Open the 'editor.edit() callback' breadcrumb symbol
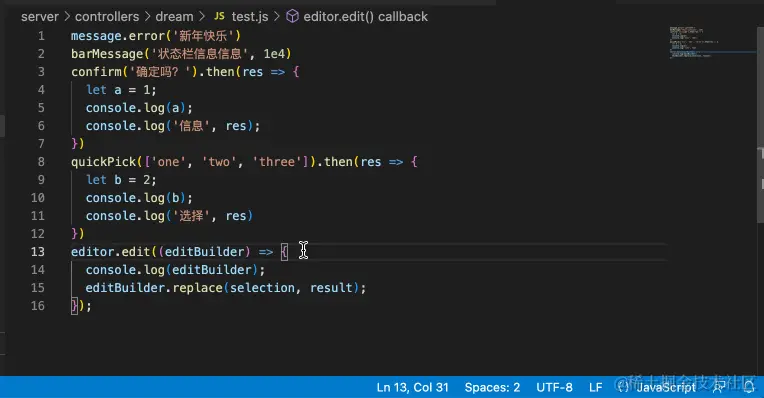 pos(365,17)
